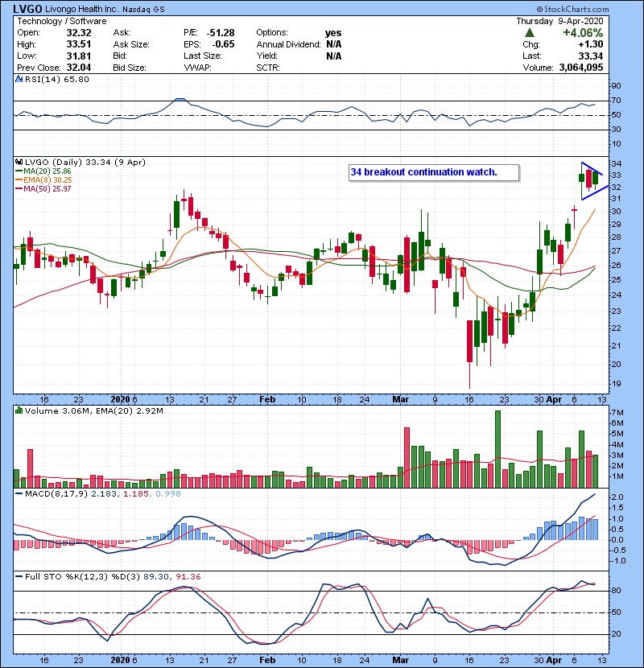Click the MACD signal value 1.185

(x=136, y=494)
